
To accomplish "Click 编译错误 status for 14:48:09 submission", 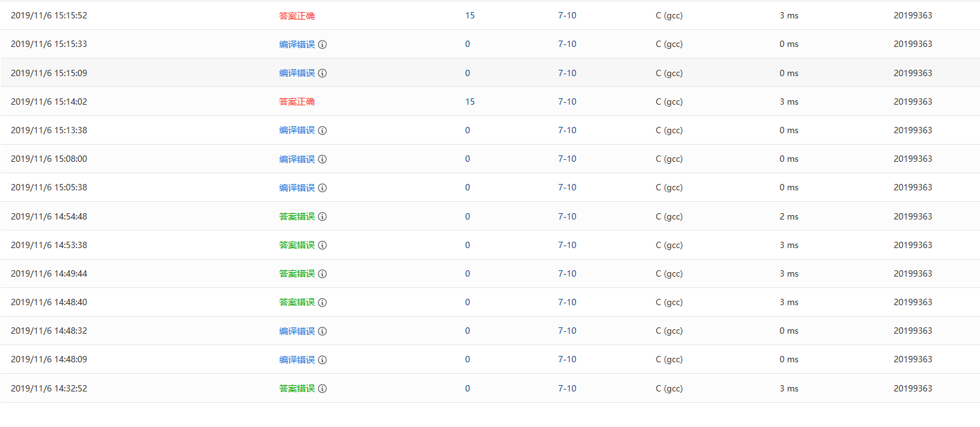I will point(297,360).
